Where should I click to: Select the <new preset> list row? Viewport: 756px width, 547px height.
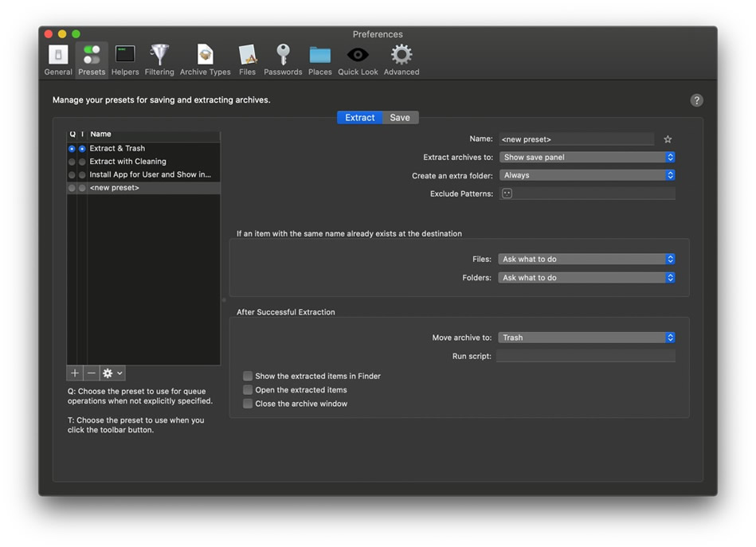click(x=143, y=187)
